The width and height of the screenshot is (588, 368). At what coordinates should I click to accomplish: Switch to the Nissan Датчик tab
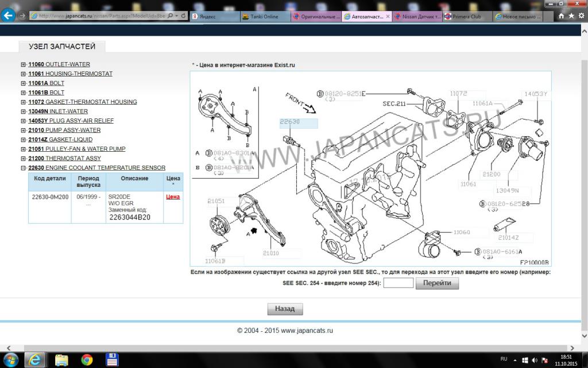click(x=417, y=17)
